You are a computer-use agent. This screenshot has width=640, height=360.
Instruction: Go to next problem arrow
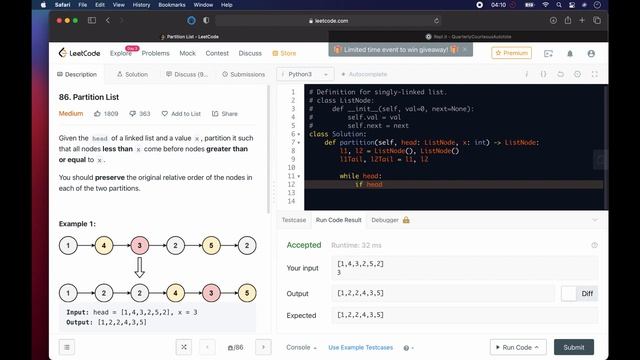263,347
